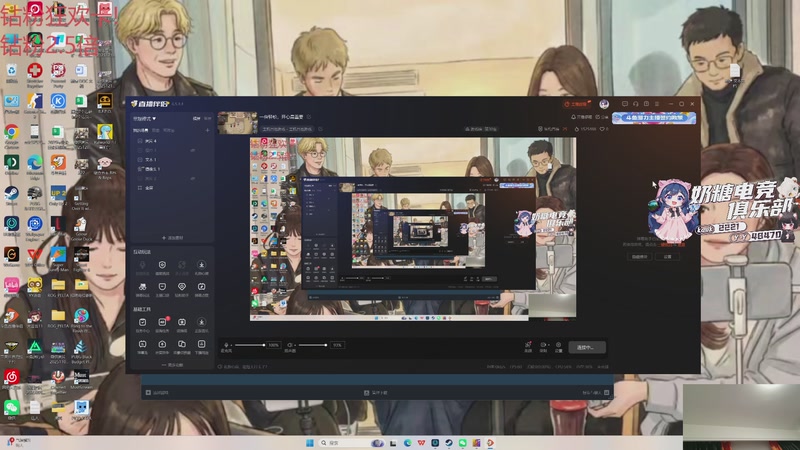Mute the speaker icon in the volume bar

(x=290, y=345)
